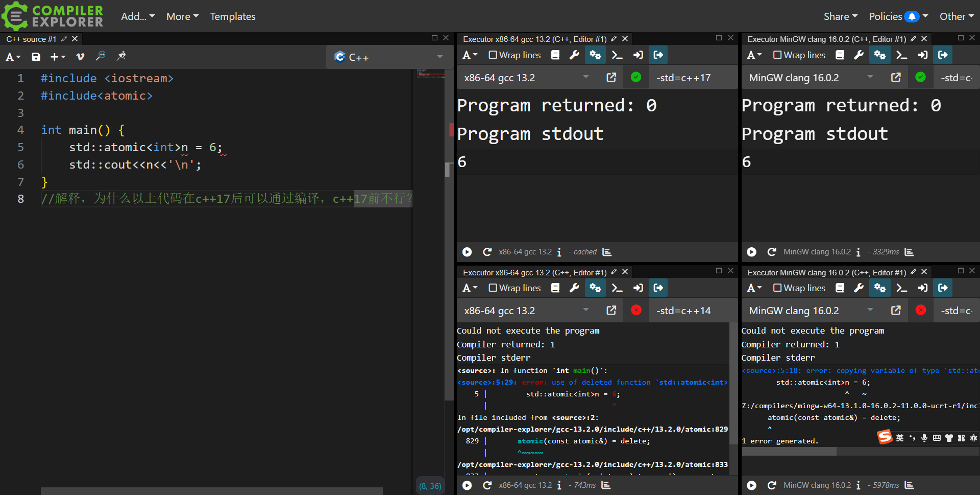Image resolution: width=980 pixels, height=495 pixels.
Task: Open compiler picker popout in top clang executor
Action: click(896, 77)
